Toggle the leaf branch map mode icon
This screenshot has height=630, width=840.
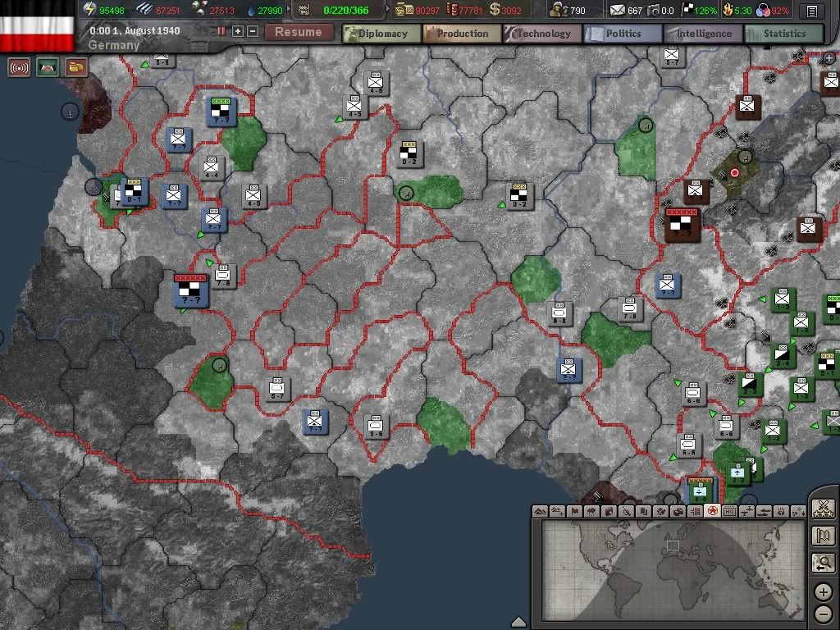point(661,512)
